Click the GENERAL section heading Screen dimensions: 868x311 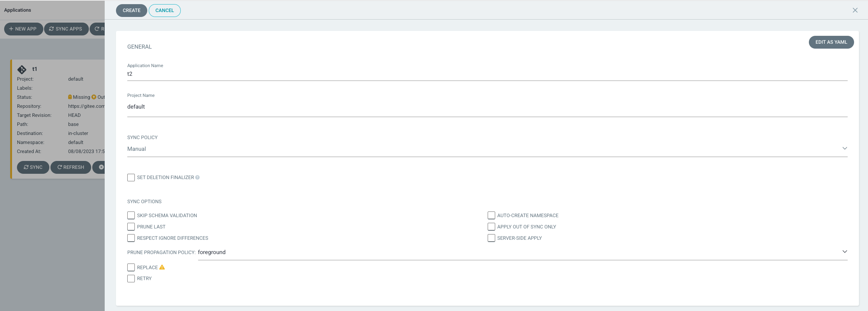click(139, 47)
